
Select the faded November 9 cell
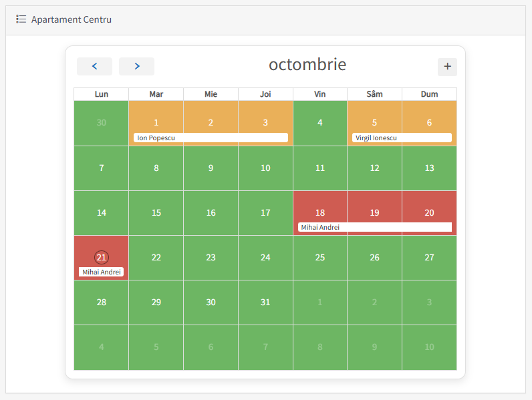point(374,347)
